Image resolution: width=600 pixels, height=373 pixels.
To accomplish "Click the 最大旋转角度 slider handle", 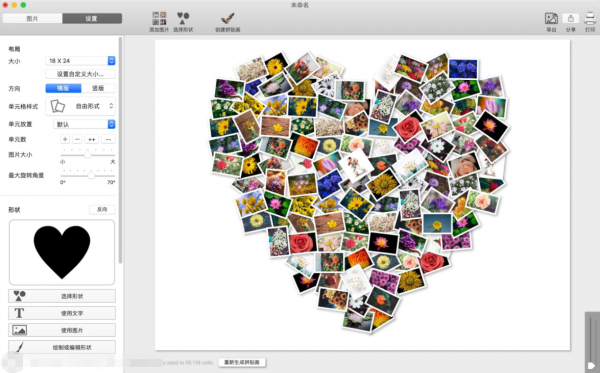I will pos(91,175).
